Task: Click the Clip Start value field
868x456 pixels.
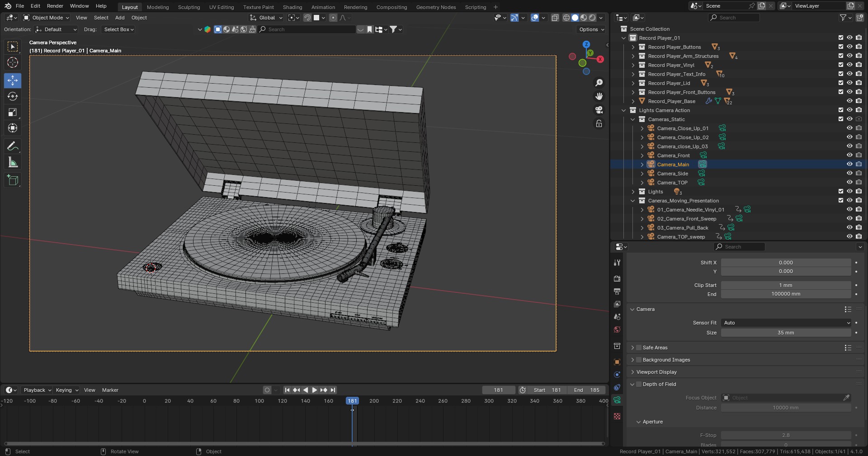Action: pos(786,285)
